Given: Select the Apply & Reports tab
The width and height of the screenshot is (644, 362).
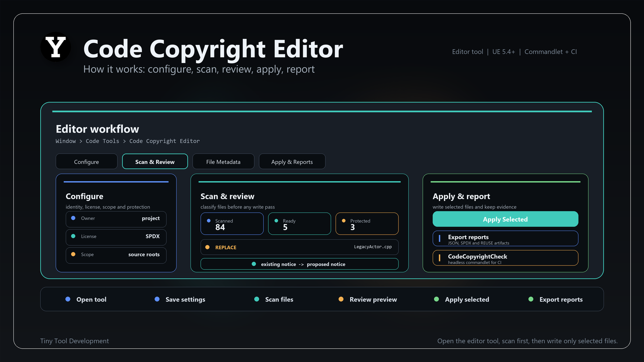Looking at the screenshot, I should (x=292, y=162).
